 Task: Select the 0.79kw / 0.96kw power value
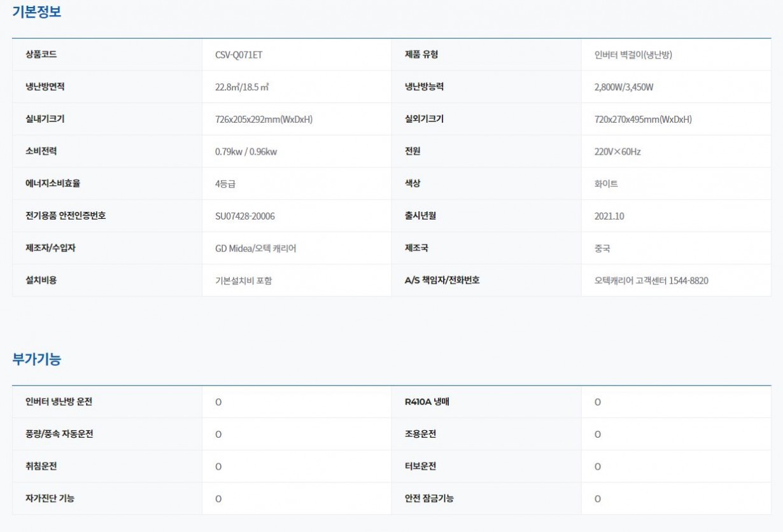246,151
